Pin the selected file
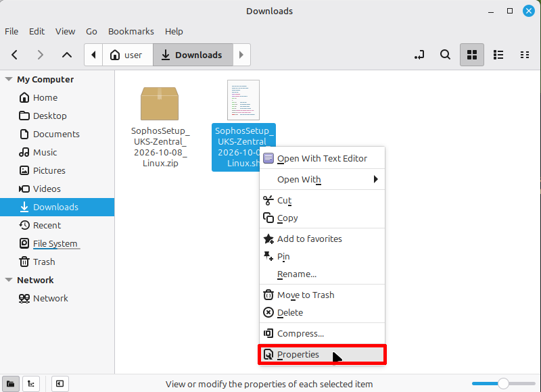The image size is (541, 392). coord(322,257)
